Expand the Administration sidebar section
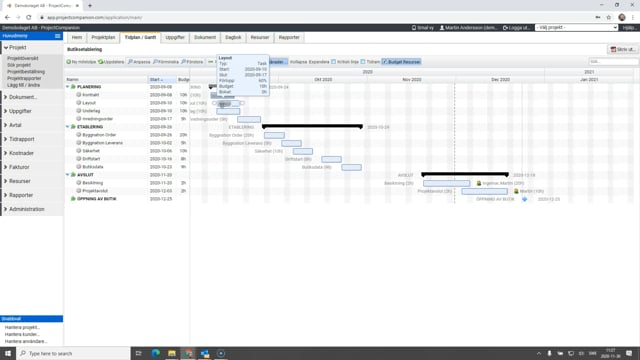Screen dimensions: 640x360 point(32,209)
